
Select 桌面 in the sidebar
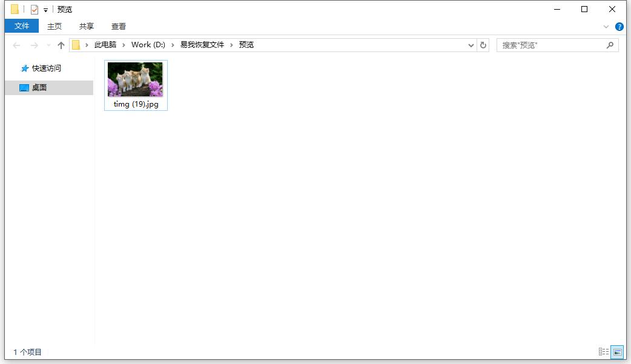tap(39, 87)
